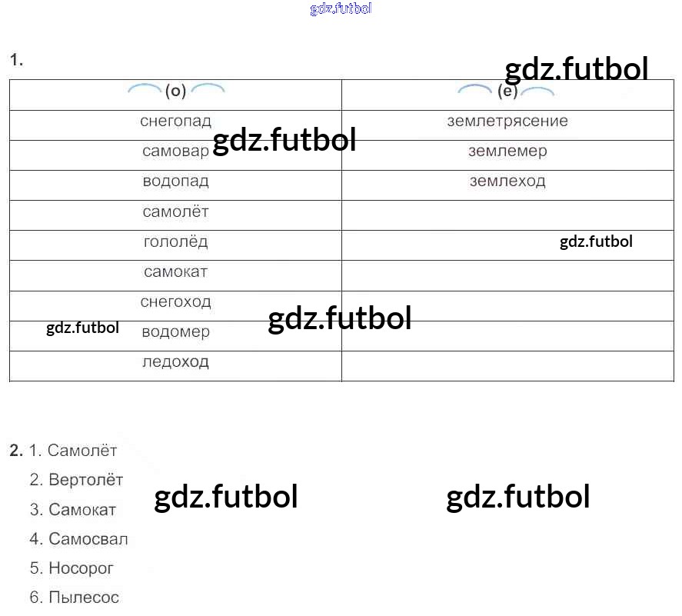This screenshot has width=682, height=616.
Task: Click list item 5 Носорог
Action: [72, 568]
